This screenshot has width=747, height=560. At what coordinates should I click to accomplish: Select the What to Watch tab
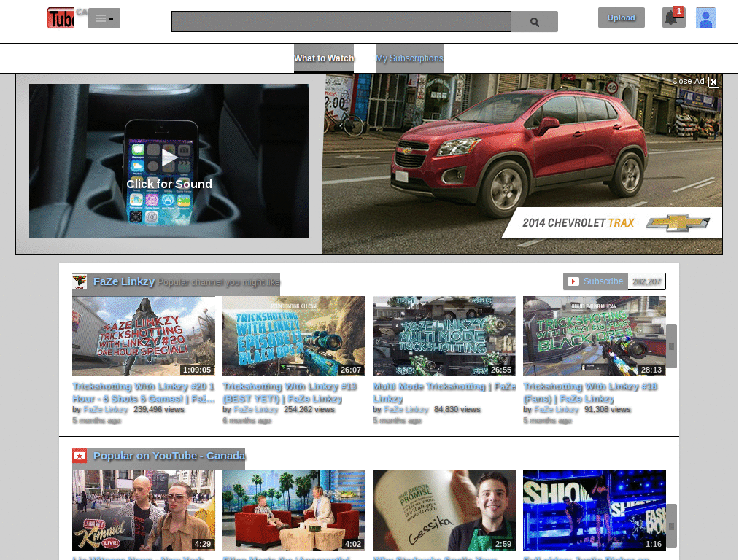324,58
